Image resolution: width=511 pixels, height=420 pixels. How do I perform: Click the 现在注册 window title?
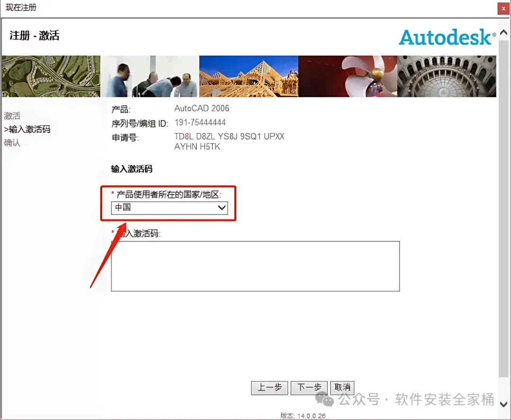point(21,8)
